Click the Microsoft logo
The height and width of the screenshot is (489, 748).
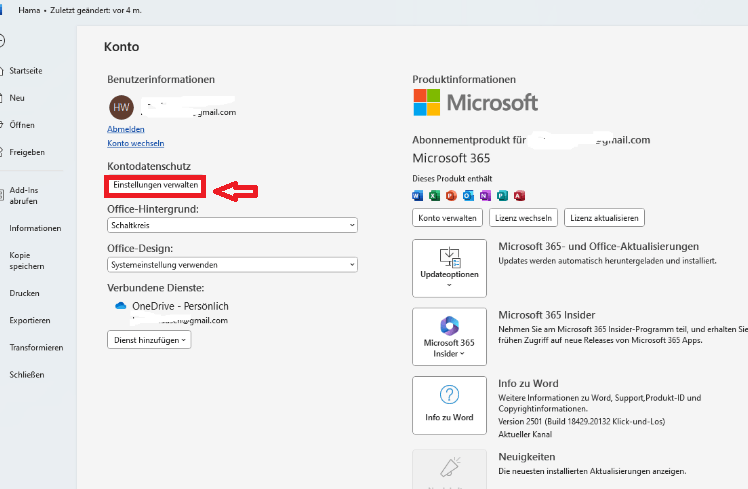pyautogui.click(x=476, y=103)
